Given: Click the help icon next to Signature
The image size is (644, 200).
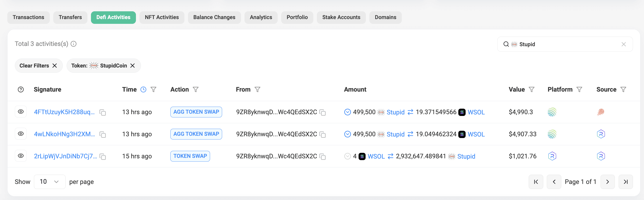Looking at the screenshot, I should pos(21,90).
